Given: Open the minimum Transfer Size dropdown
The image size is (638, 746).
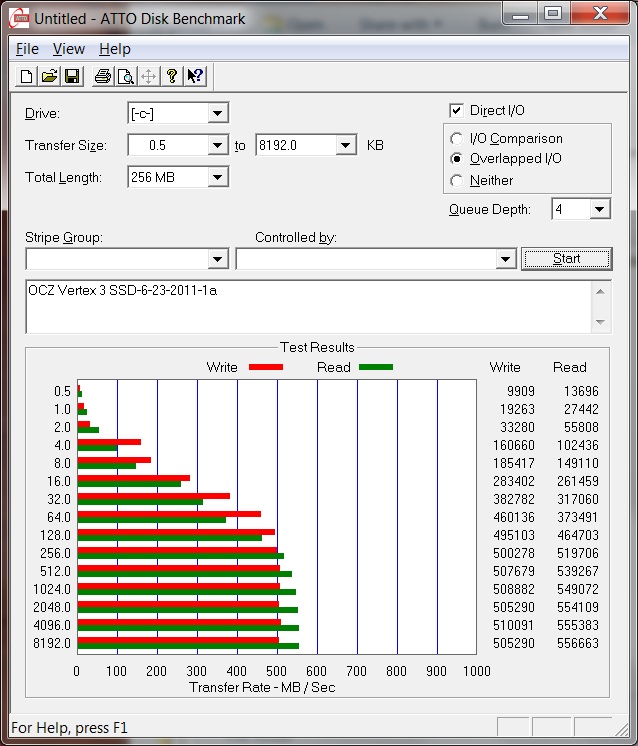Looking at the screenshot, I should (217, 145).
